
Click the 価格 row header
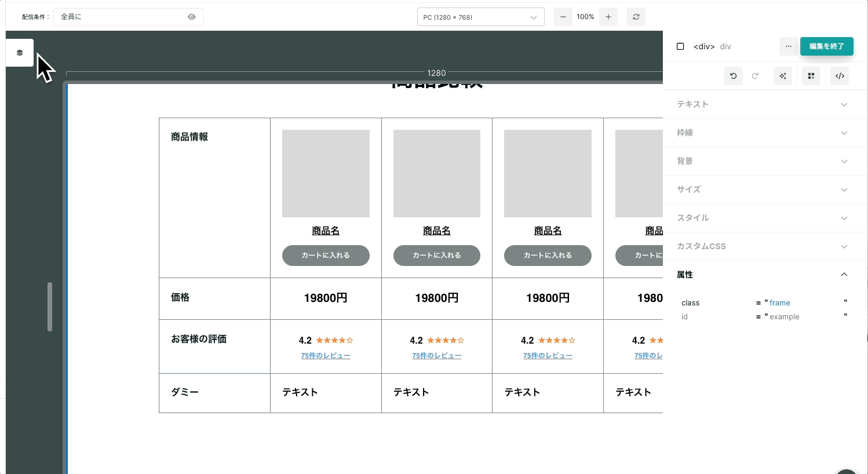coord(214,299)
